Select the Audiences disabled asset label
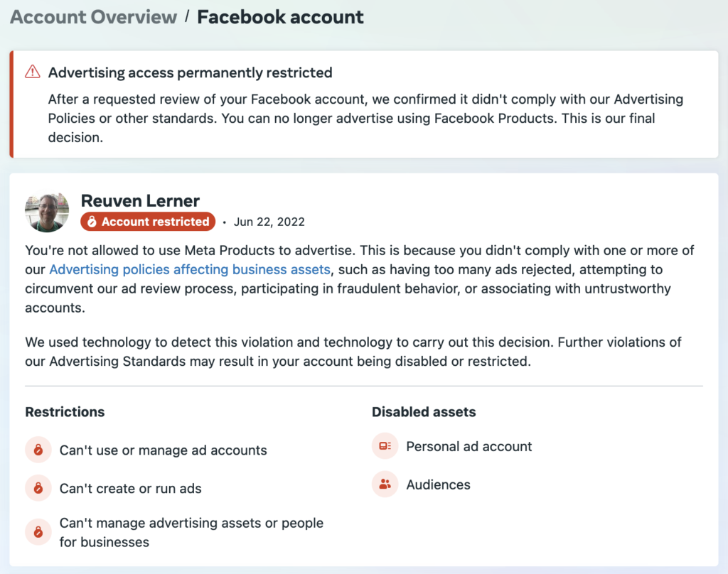This screenshot has width=728, height=574. [438, 484]
